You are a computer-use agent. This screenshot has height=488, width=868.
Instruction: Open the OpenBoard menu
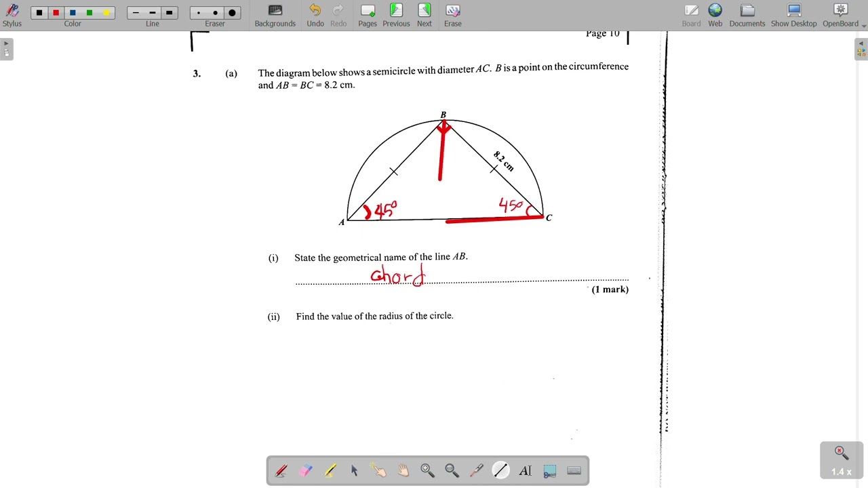point(840,16)
